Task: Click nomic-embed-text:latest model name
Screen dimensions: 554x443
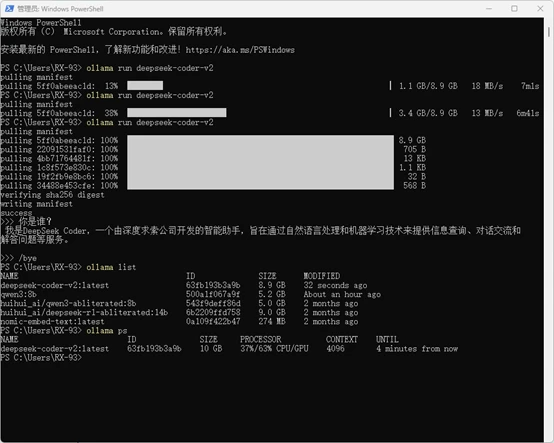Action: 52,321
